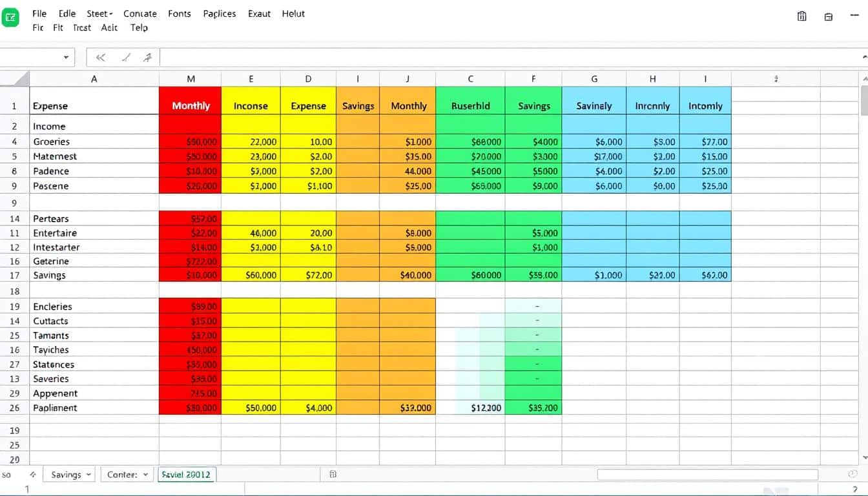Select column F header
The image size is (868, 496).
(533, 79)
